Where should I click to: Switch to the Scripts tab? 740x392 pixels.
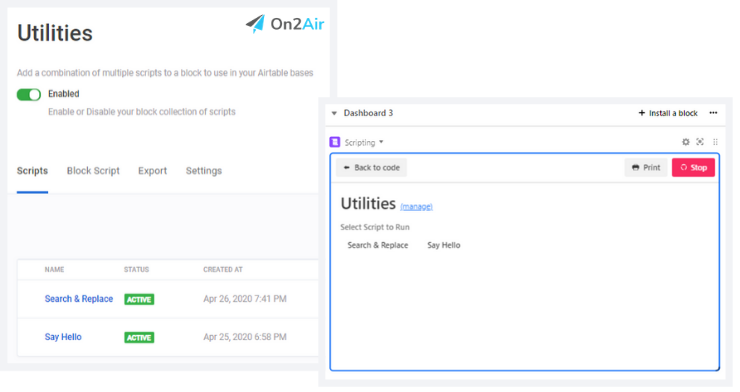[32, 171]
